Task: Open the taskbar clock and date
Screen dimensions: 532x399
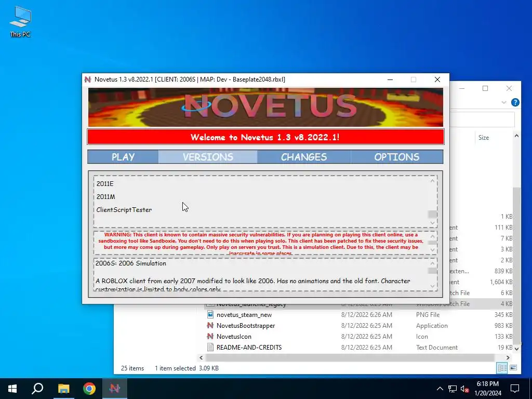Action: [x=487, y=389]
